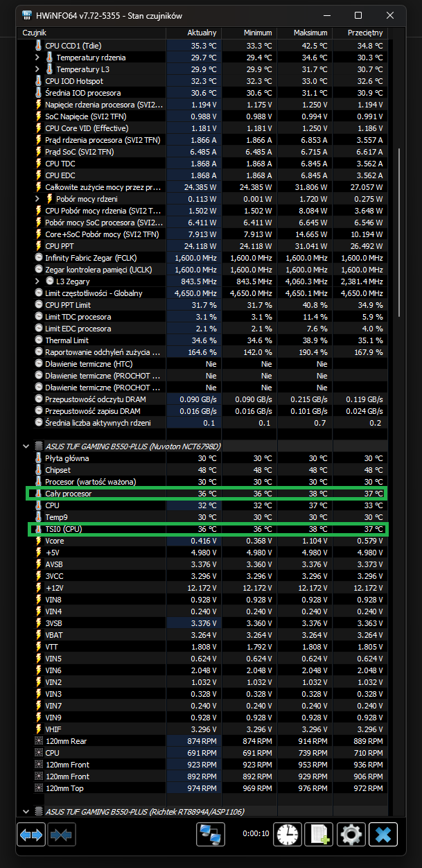Click the 164.6 % current reporting value
Image resolution: width=422 pixels, height=868 pixels.
(x=203, y=352)
